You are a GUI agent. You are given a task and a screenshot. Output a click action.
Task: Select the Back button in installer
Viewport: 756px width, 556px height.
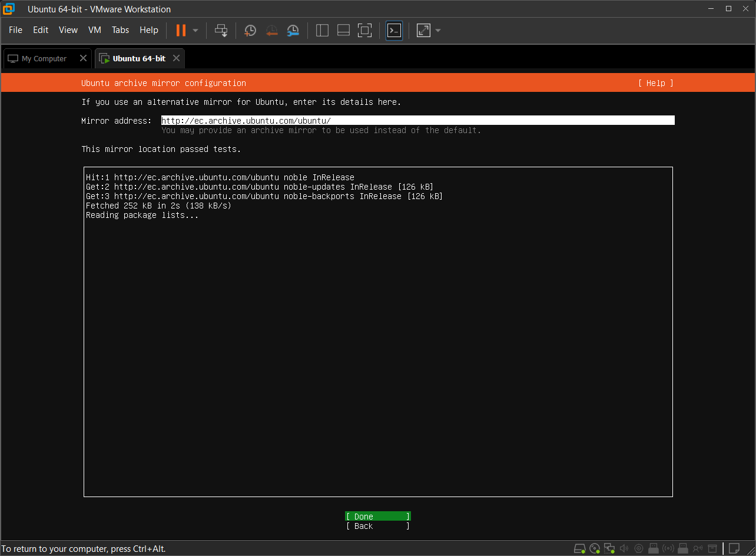(x=377, y=526)
